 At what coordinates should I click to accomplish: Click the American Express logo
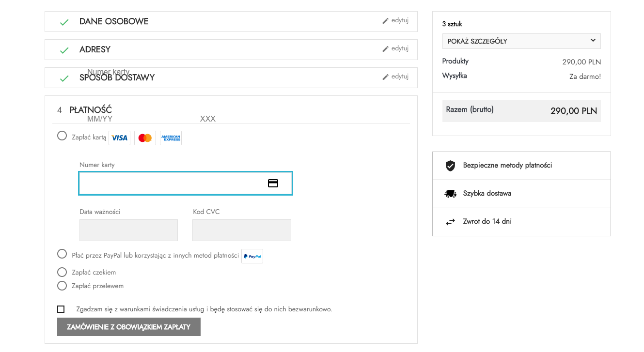[171, 138]
